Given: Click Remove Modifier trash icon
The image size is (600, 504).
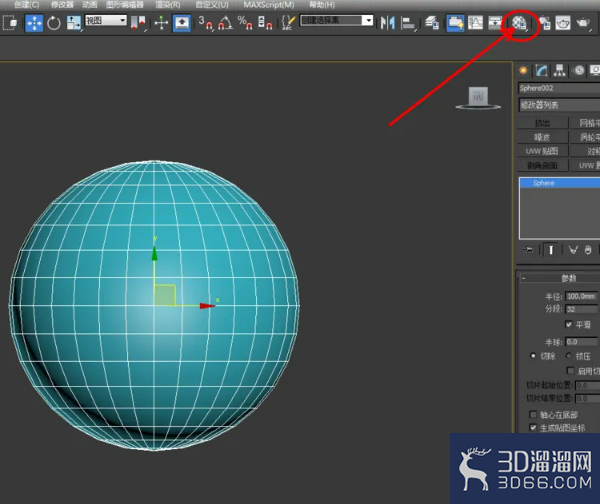Looking at the screenshot, I should point(588,250).
